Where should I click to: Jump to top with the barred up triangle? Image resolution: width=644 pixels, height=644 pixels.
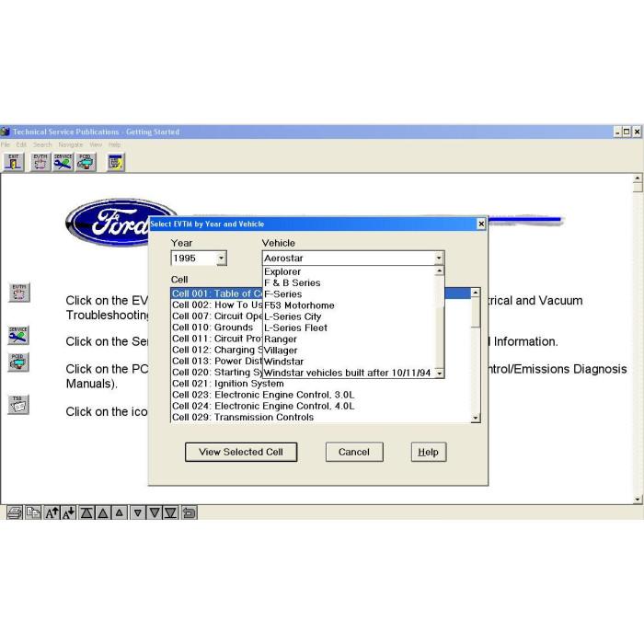point(86,512)
